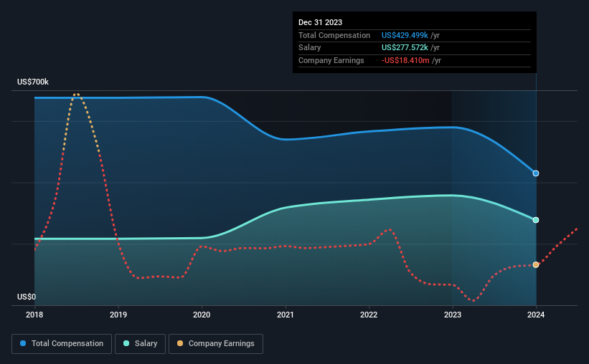Screen dimensions: 589x364
Task: Toggle the Company Earnings legend button
Action: tap(216, 344)
